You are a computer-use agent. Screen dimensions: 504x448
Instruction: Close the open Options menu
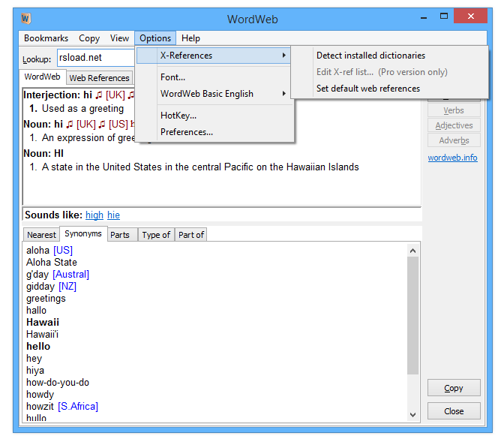(x=155, y=38)
